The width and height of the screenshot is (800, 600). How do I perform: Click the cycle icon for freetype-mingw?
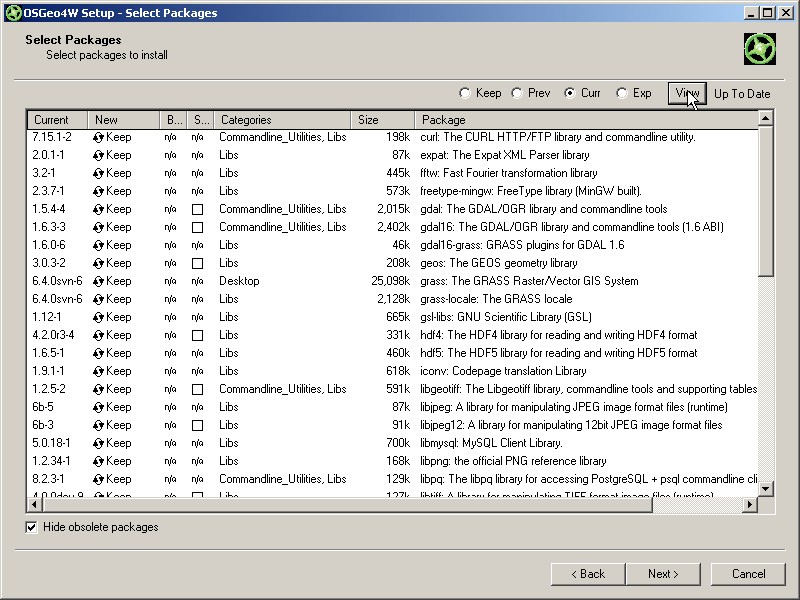[x=98, y=191]
